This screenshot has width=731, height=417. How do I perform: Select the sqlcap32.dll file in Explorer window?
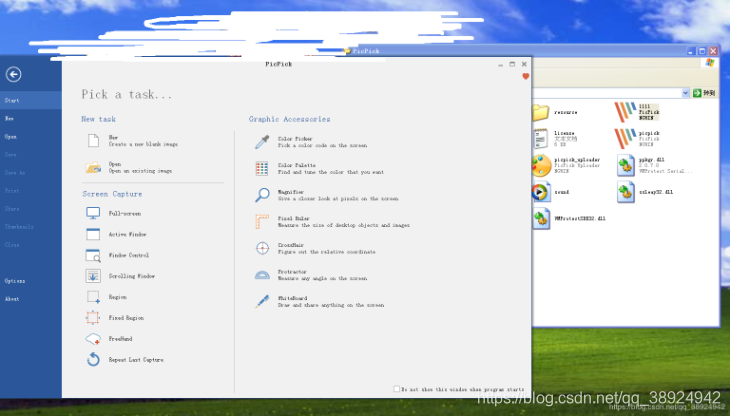(x=645, y=192)
